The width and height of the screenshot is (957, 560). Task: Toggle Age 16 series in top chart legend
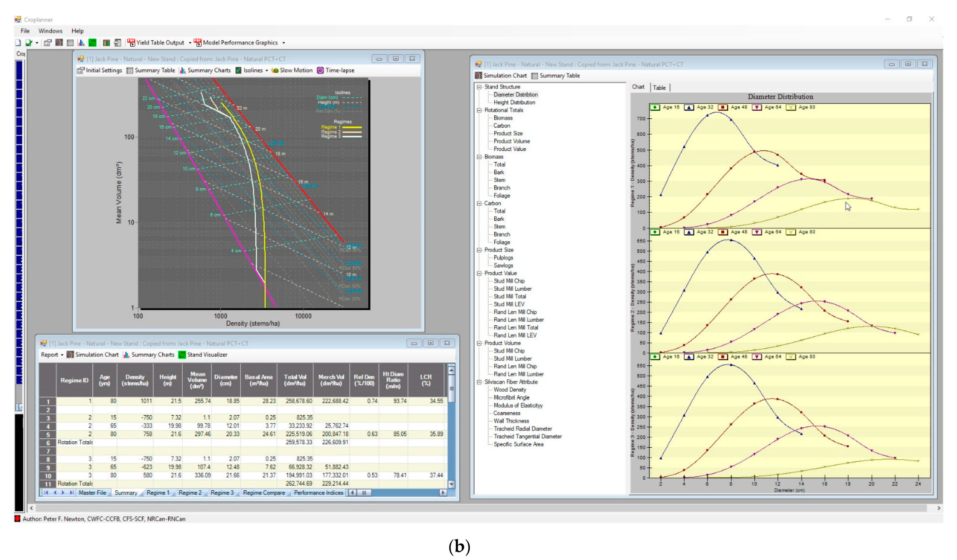[x=655, y=107]
